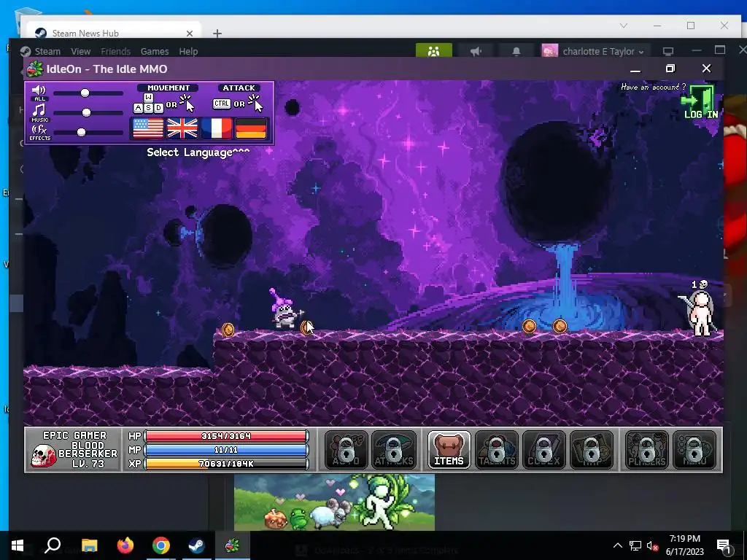Open Steam friends icon in green
Image resolution: width=747 pixels, height=560 pixels.
(433, 52)
